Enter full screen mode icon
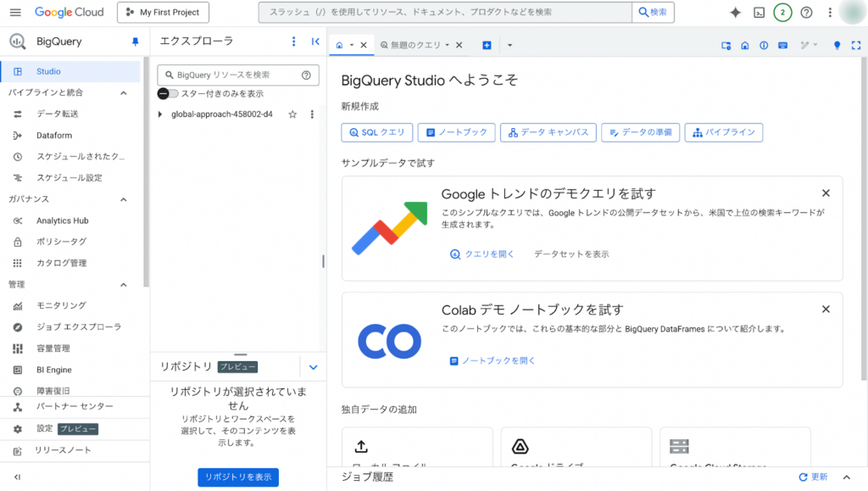Image resolution: width=868 pixels, height=491 pixels. coord(855,45)
